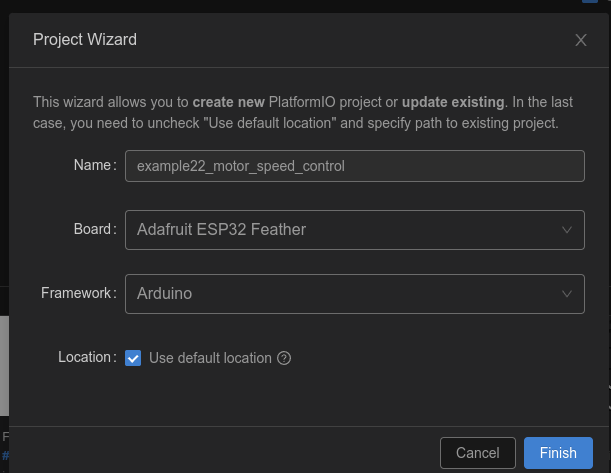Click the 'Name' field label
This screenshot has height=473, width=611.
(92, 165)
